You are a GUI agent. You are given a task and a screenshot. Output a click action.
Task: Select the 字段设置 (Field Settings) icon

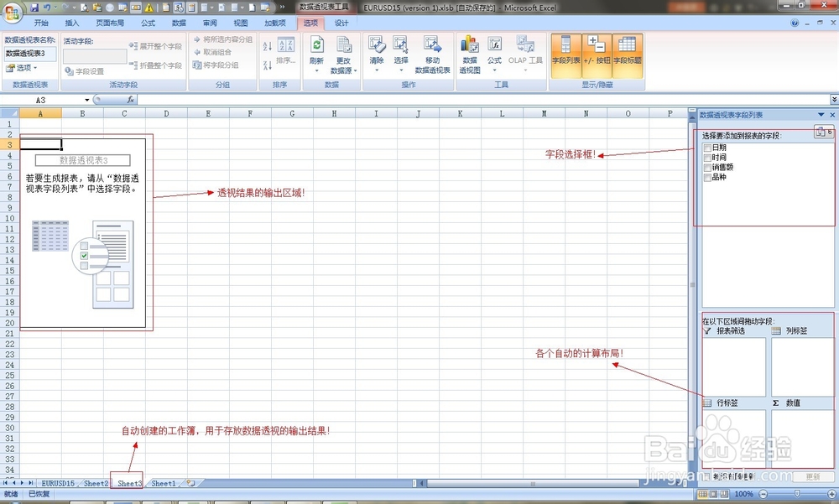tap(84, 71)
